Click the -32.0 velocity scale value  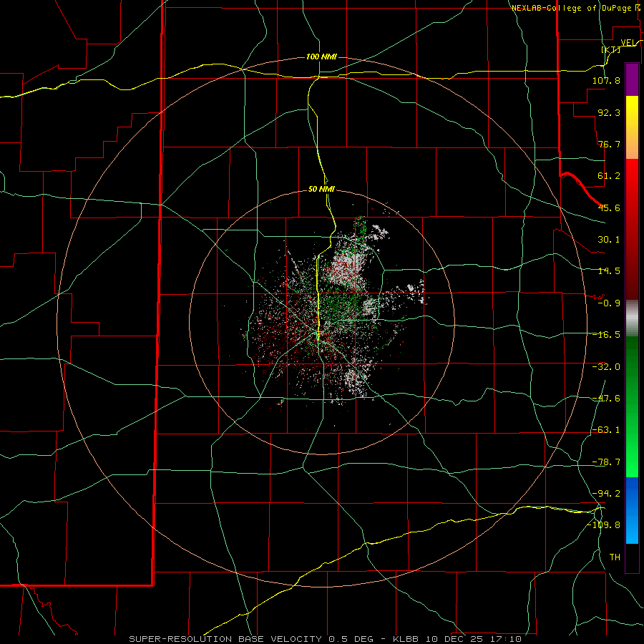coord(606,367)
